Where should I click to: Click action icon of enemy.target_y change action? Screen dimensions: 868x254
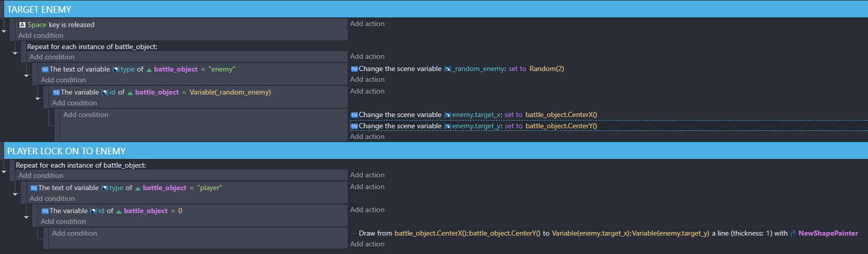[x=354, y=126]
